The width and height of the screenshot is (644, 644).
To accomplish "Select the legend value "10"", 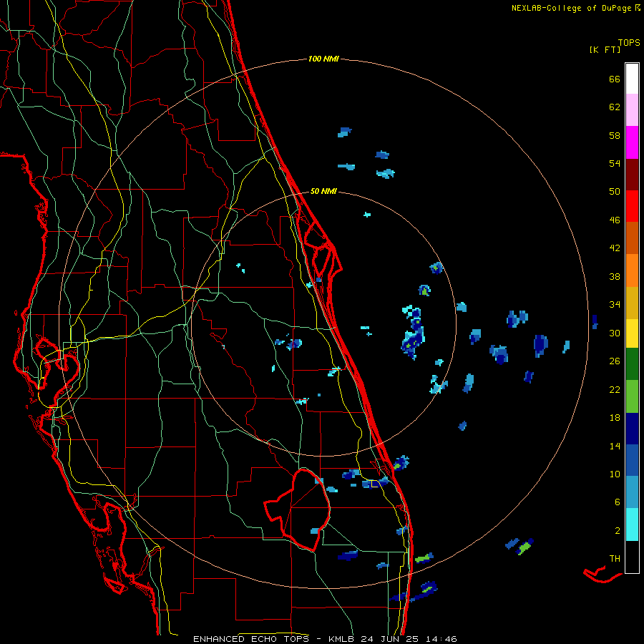I will [x=615, y=474].
